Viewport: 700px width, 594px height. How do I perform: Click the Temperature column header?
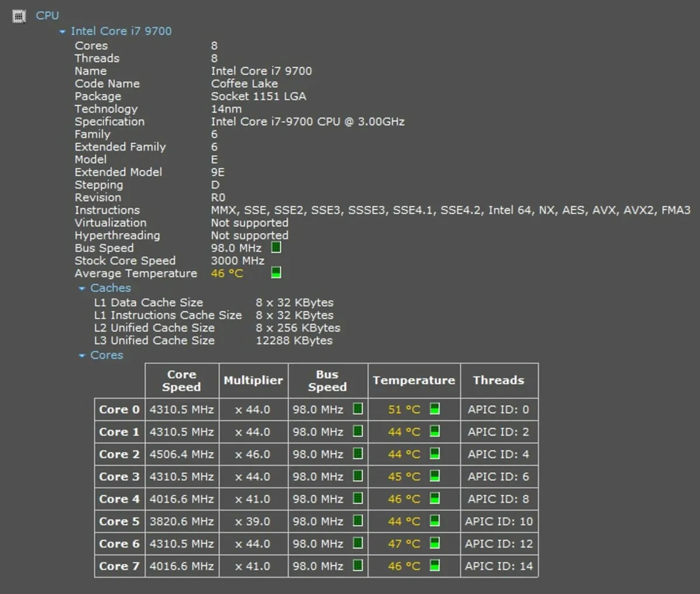coord(414,380)
